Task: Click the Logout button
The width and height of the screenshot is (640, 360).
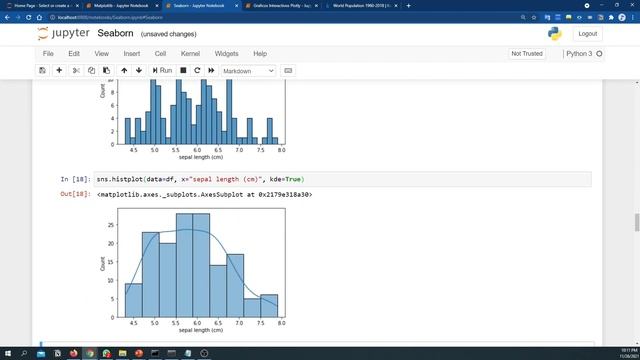Action: [588, 34]
